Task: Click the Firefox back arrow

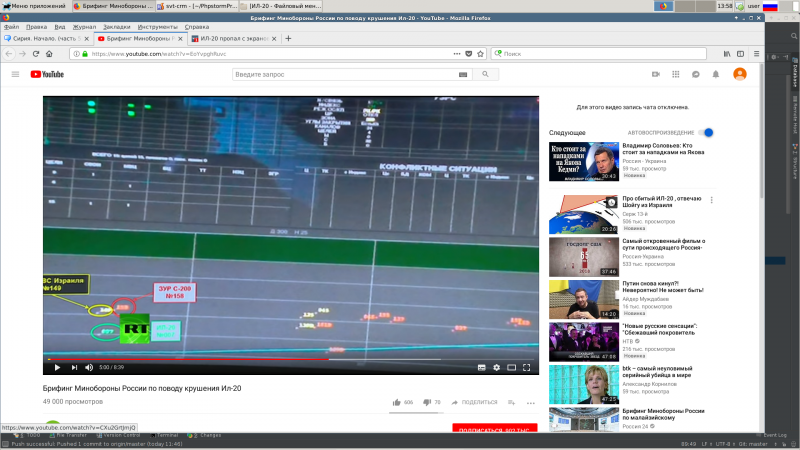Action: tap(9, 54)
